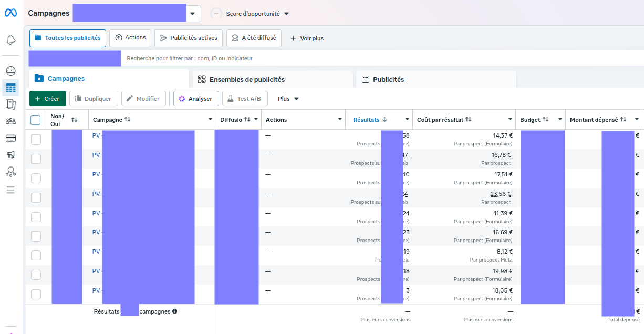This screenshot has height=334, width=644.
Task: Open advertising megaphone icon in sidebar
Action: (11, 154)
